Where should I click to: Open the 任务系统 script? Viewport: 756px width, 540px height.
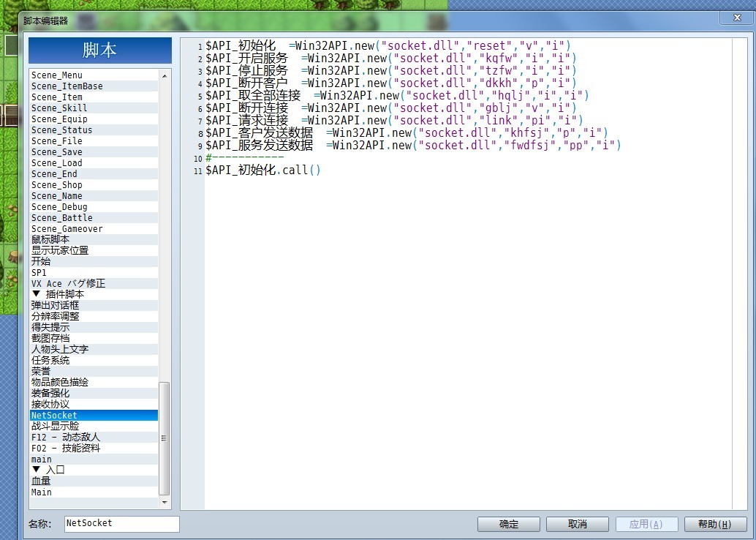[x=94, y=361]
